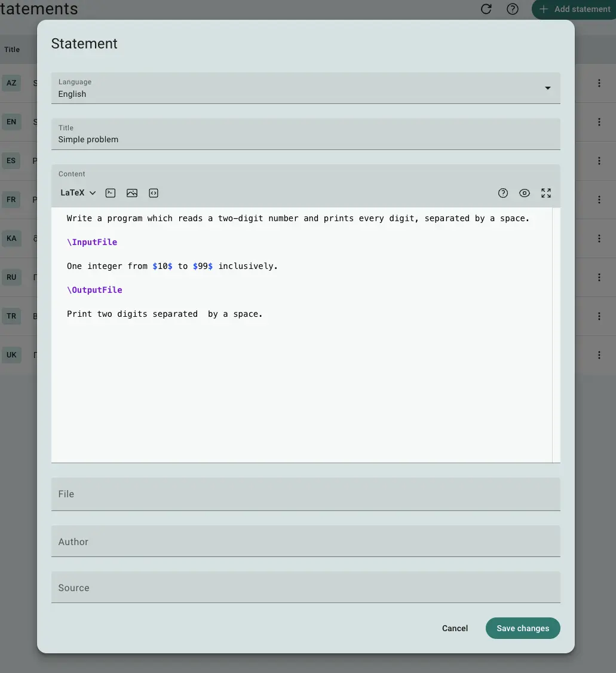Select the RU language badge

point(11,277)
